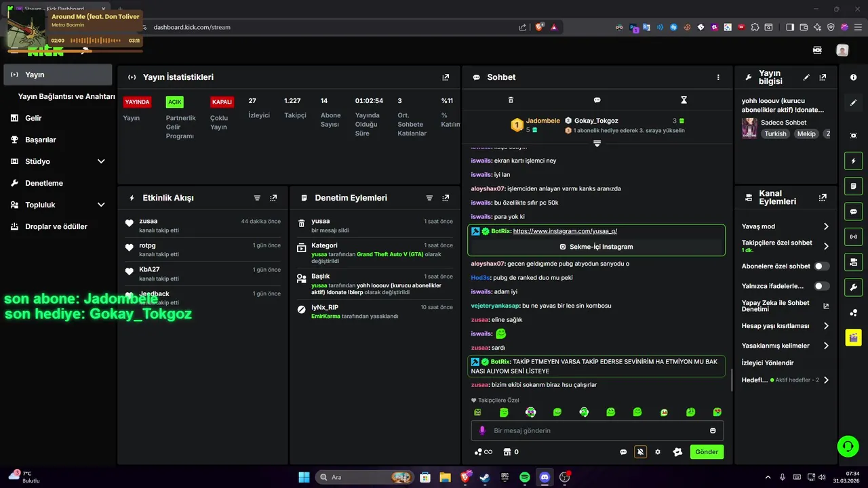Expand Yavaş mod options
This screenshot has width=868, height=488.
(x=826, y=226)
